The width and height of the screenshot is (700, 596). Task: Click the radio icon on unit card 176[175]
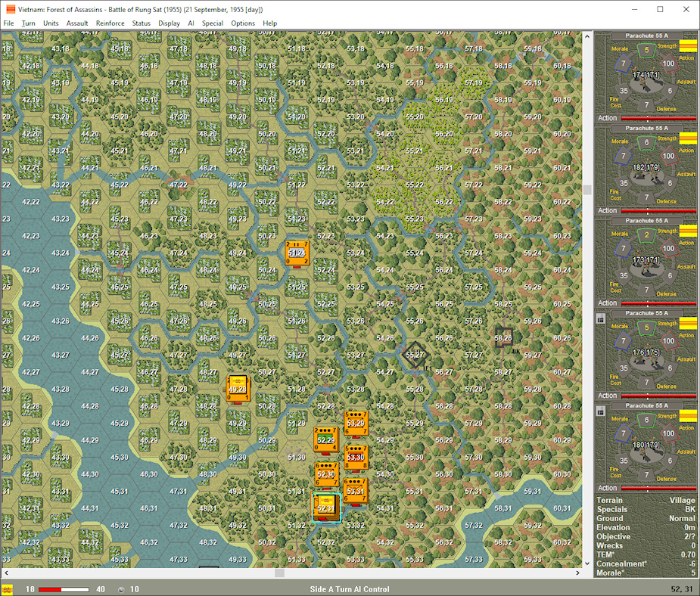[600, 319]
